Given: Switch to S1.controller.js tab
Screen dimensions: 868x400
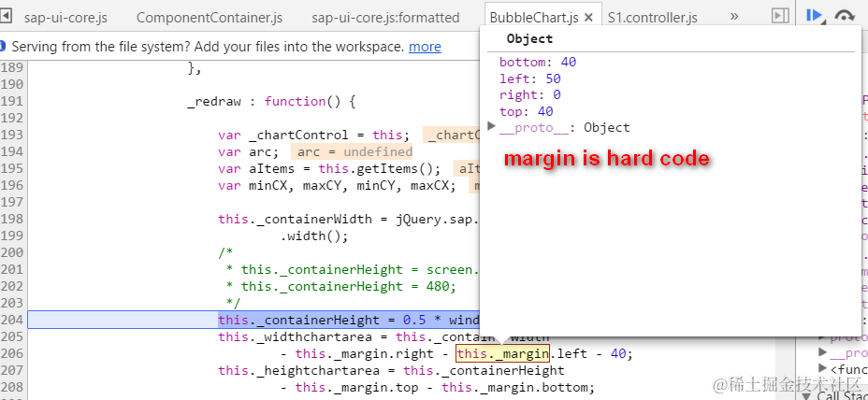Looking at the screenshot, I should tap(653, 18).
